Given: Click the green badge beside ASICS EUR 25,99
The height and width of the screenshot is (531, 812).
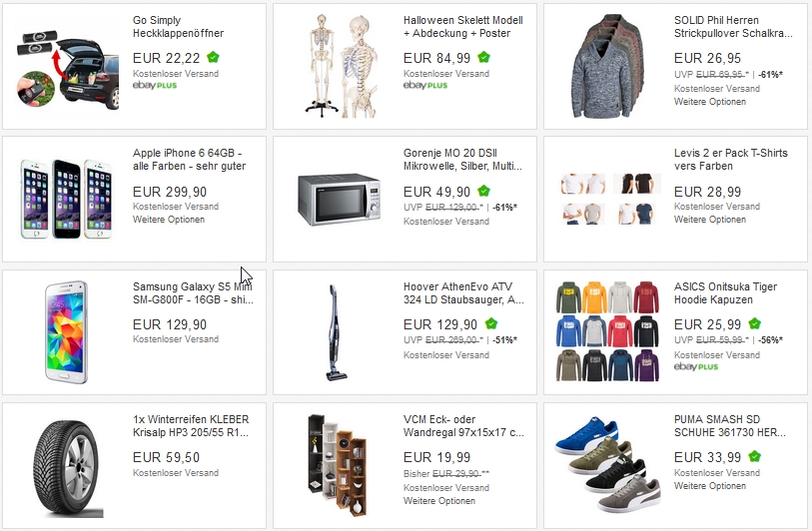Looking at the screenshot, I should pyautogui.click(x=755, y=324).
